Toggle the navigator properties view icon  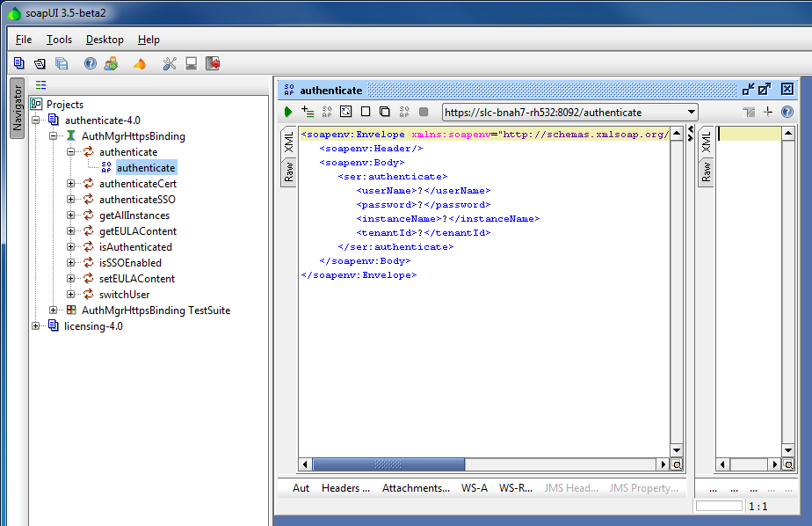pyautogui.click(x=41, y=85)
